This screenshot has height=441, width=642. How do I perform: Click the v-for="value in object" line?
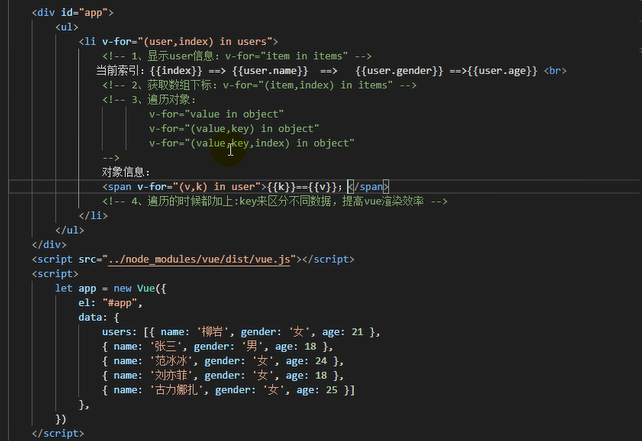(x=216, y=114)
